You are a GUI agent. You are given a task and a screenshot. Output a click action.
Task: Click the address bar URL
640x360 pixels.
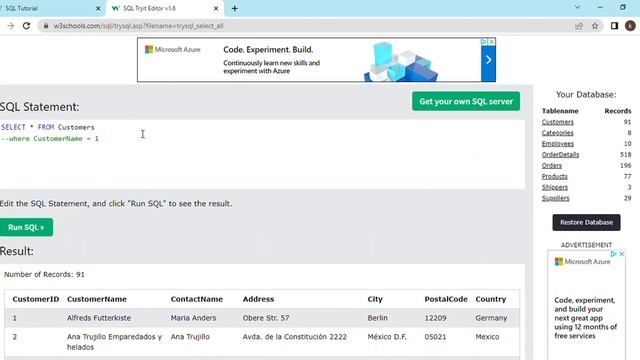[138, 26]
